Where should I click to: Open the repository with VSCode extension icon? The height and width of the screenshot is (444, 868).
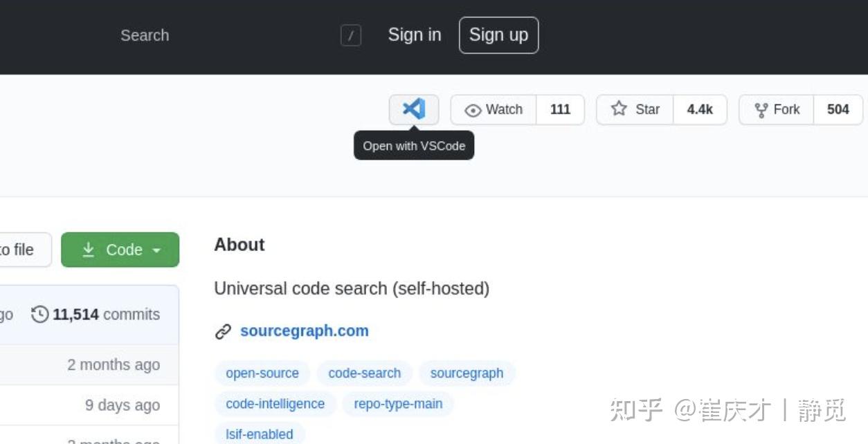coord(413,109)
